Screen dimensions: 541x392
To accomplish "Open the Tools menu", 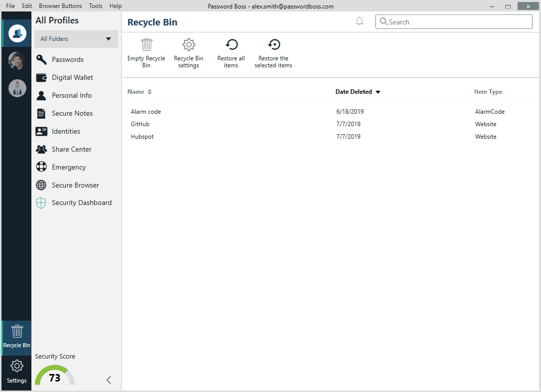I will click(x=96, y=6).
